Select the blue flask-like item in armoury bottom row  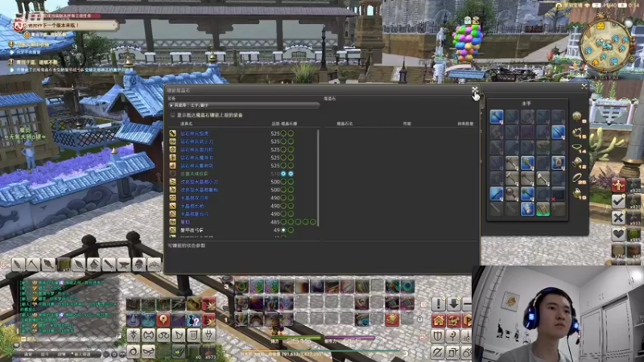coord(527,209)
